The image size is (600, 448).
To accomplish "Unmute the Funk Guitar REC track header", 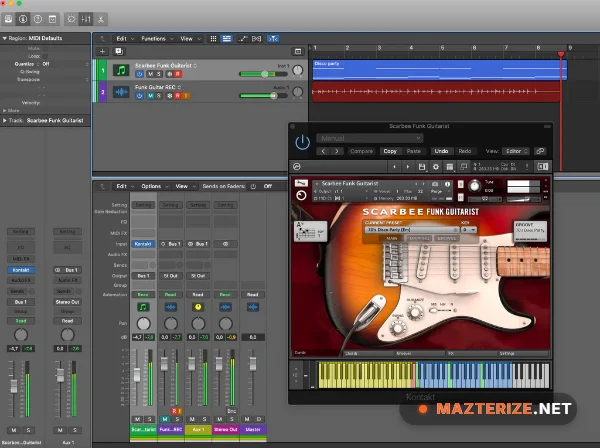I will [x=150, y=96].
